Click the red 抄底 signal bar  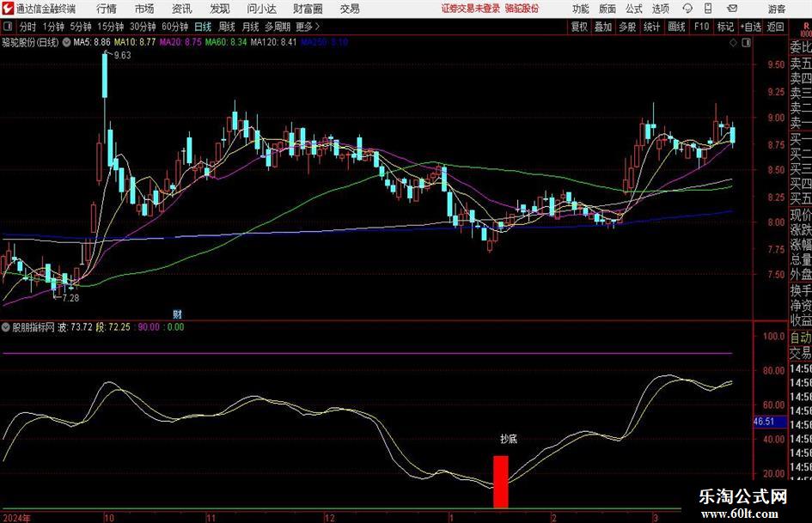click(x=501, y=482)
